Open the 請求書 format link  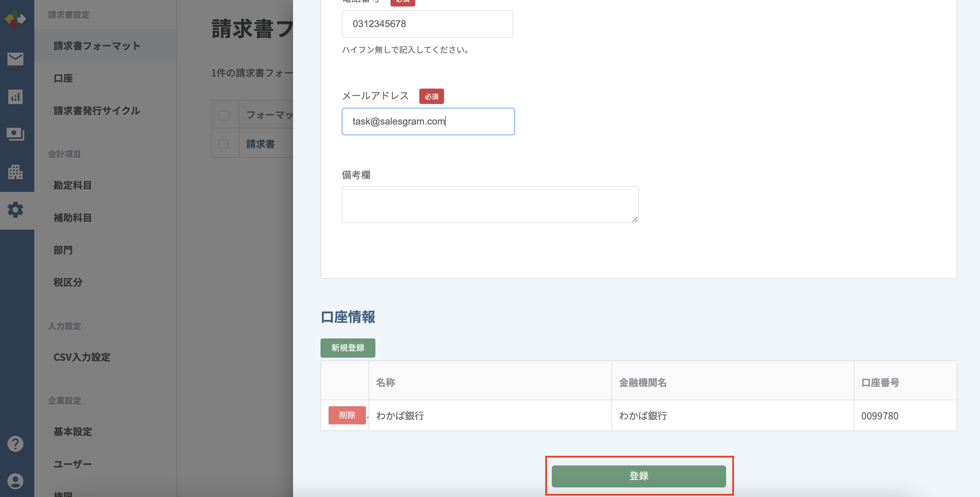pos(260,144)
